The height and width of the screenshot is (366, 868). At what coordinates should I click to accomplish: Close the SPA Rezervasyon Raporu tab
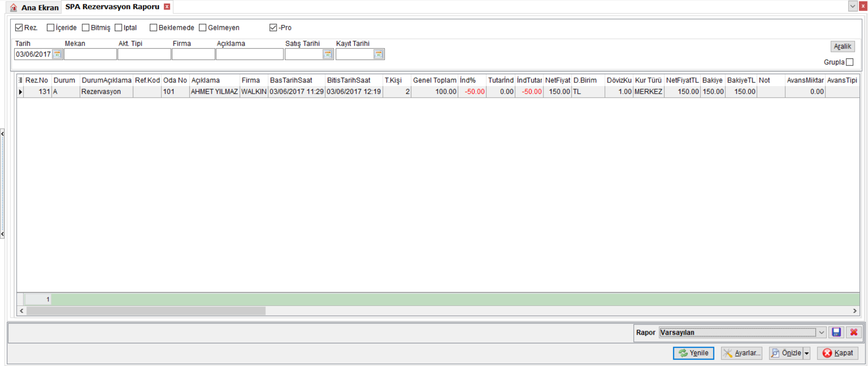point(167,7)
